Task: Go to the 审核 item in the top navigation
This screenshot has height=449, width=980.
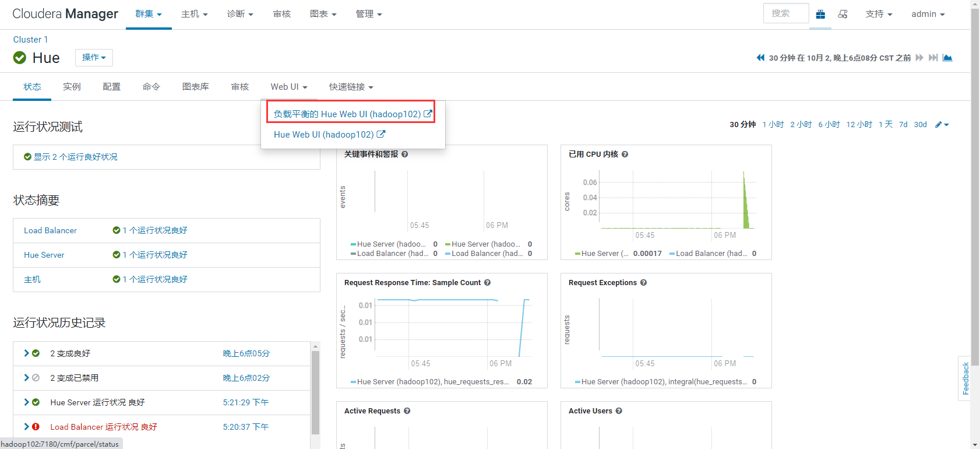Action: click(x=282, y=14)
